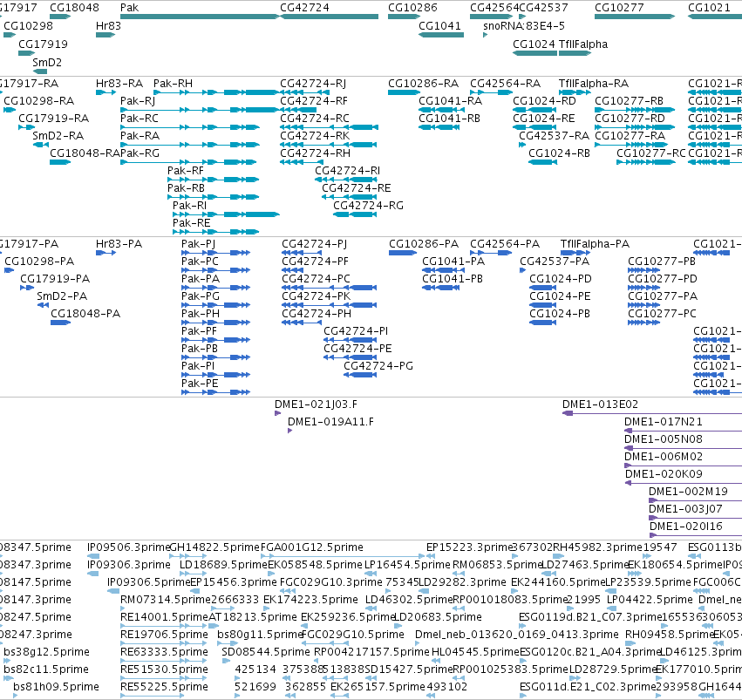This screenshot has height=700, width=742.
Task: Select the DME1-019A11.F clone
Action: click(x=290, y=431)
